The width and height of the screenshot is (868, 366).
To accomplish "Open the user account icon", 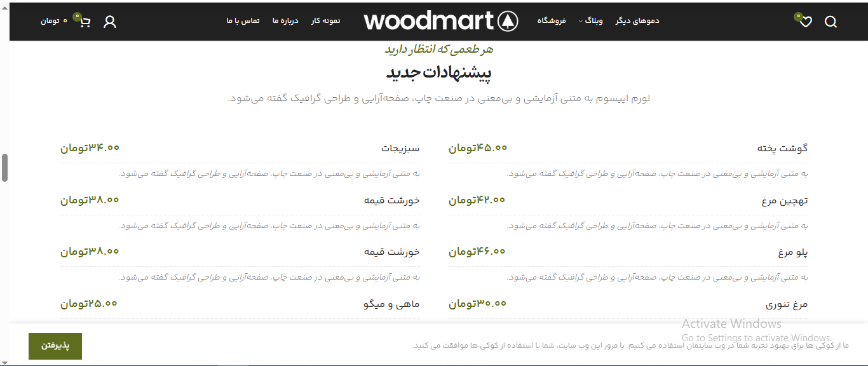I will [x=110, y=21].
